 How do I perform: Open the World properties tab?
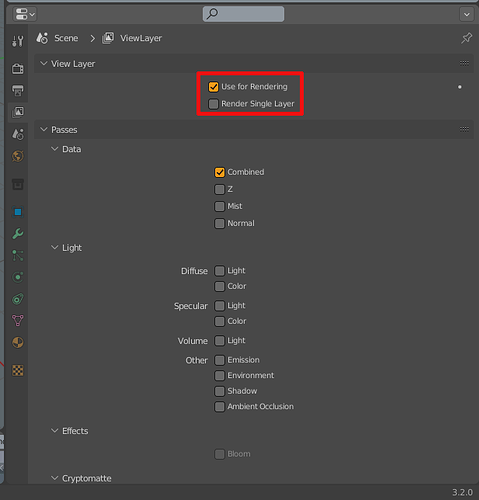(18, 156)
